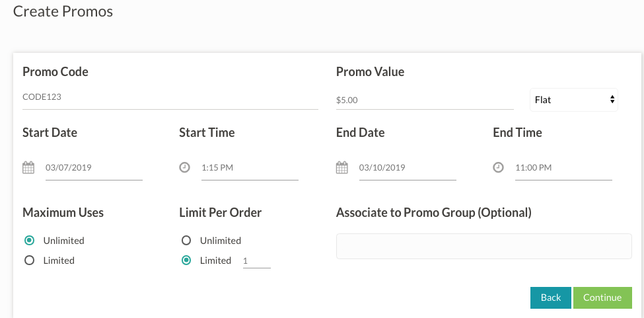Click the End Date calendar icon
The height and width of the screenshot is (318, 644).
click(x=341, y=167)
